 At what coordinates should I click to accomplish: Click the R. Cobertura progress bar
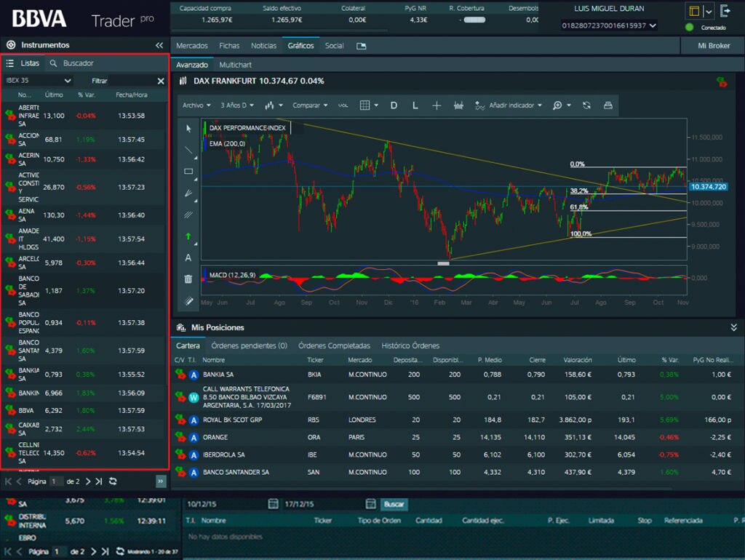click(x=474, y=20)
